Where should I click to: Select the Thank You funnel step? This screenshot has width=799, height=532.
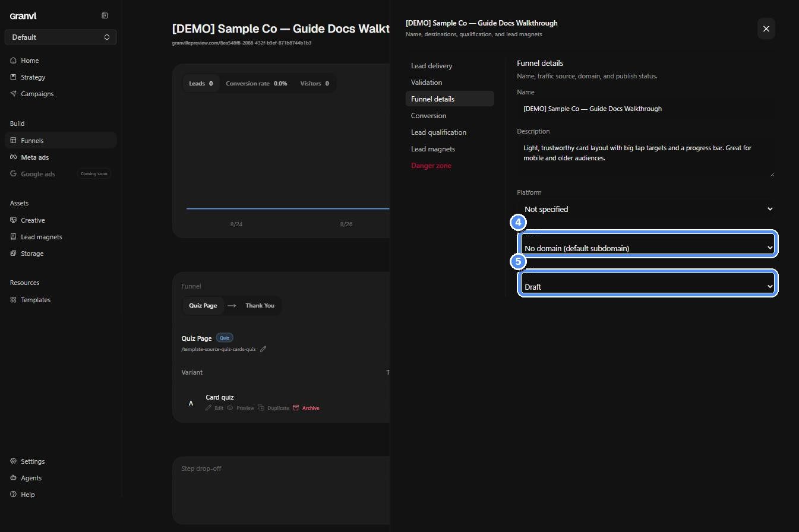pyautogui.click(x=260, y=306)
